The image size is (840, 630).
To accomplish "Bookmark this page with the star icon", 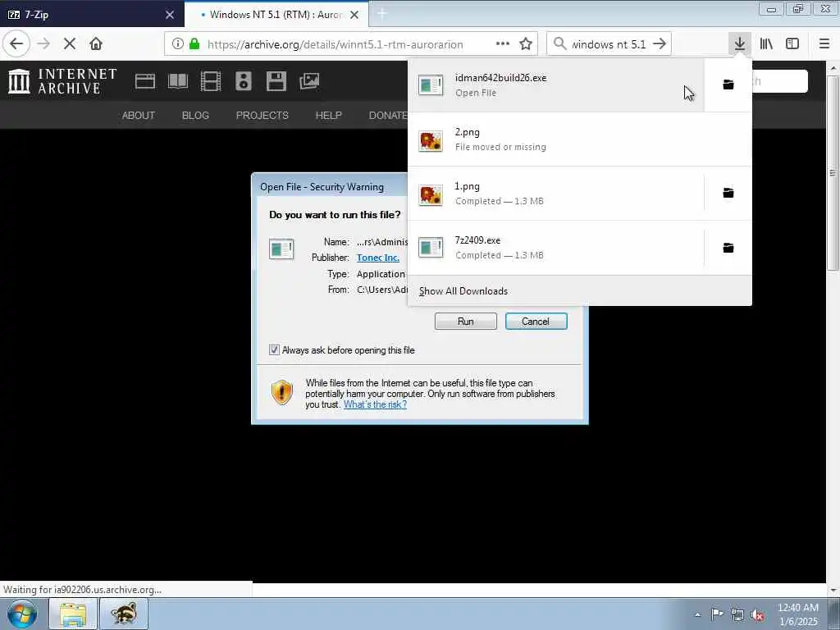I will (x=526, y=44).
